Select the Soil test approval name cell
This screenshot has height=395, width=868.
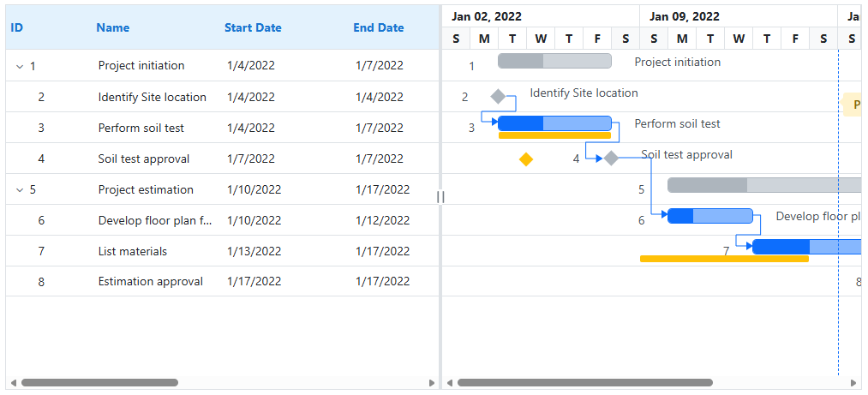click(144, 159)
